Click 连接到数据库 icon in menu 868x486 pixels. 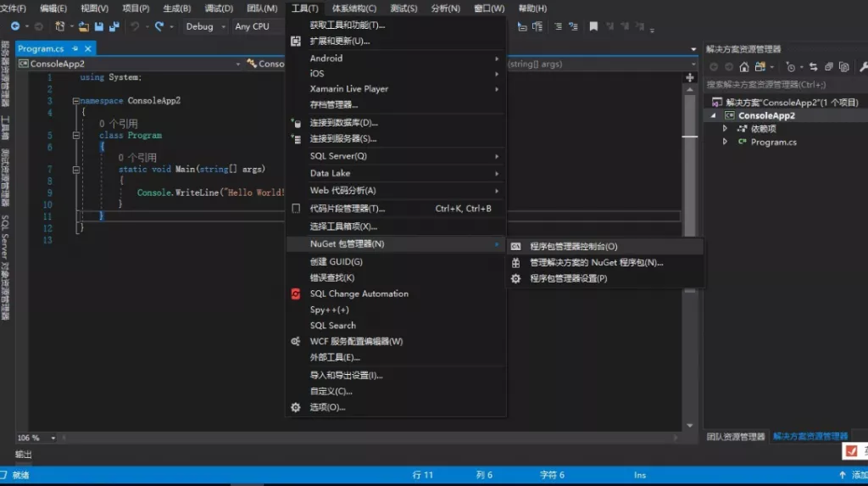point(296,123)
